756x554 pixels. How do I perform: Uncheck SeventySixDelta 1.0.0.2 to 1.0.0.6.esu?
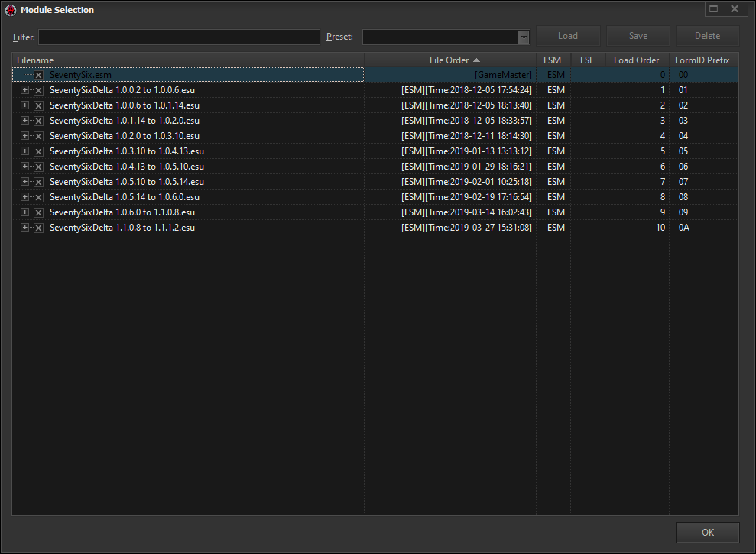[38, 90]
